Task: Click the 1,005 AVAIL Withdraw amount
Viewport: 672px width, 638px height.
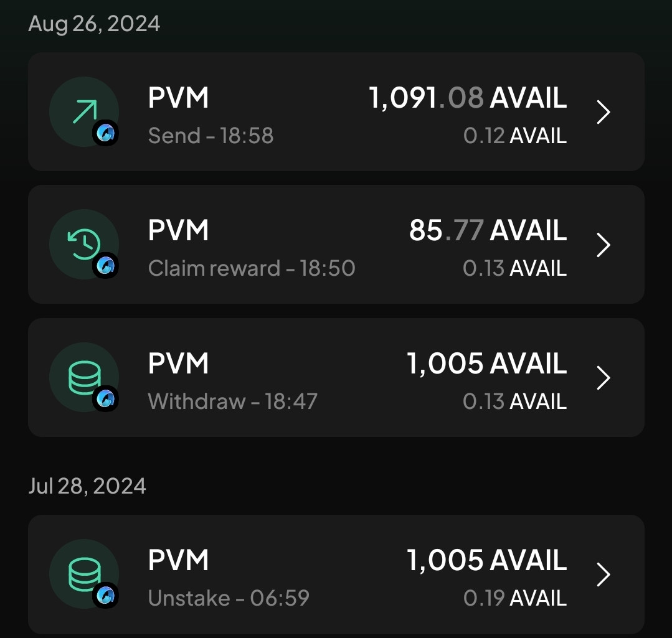Action: click(488, 363)
